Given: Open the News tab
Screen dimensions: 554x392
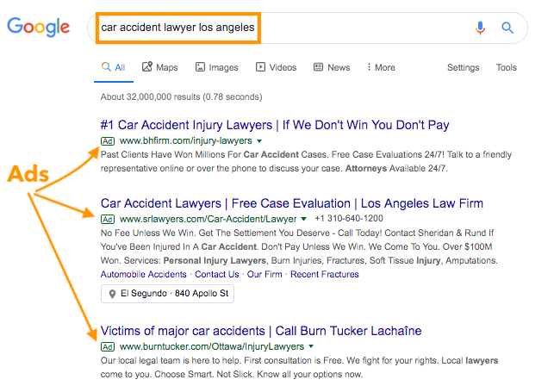Looking at the screenshot, I should coord(332,67).
